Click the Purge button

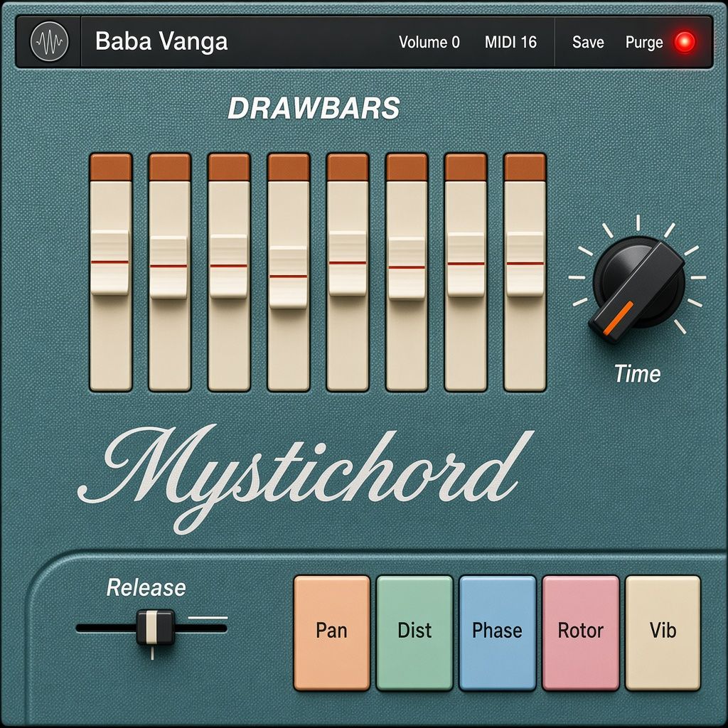644,42
